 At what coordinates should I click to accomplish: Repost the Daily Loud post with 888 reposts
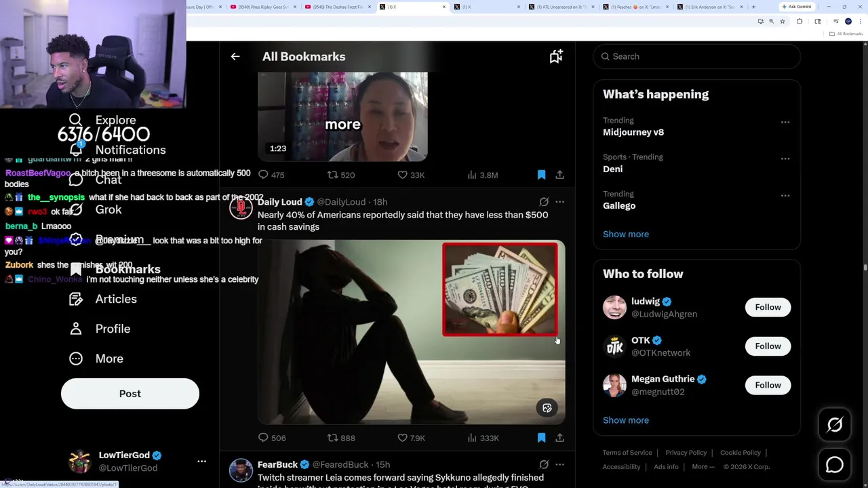[341, 438]
